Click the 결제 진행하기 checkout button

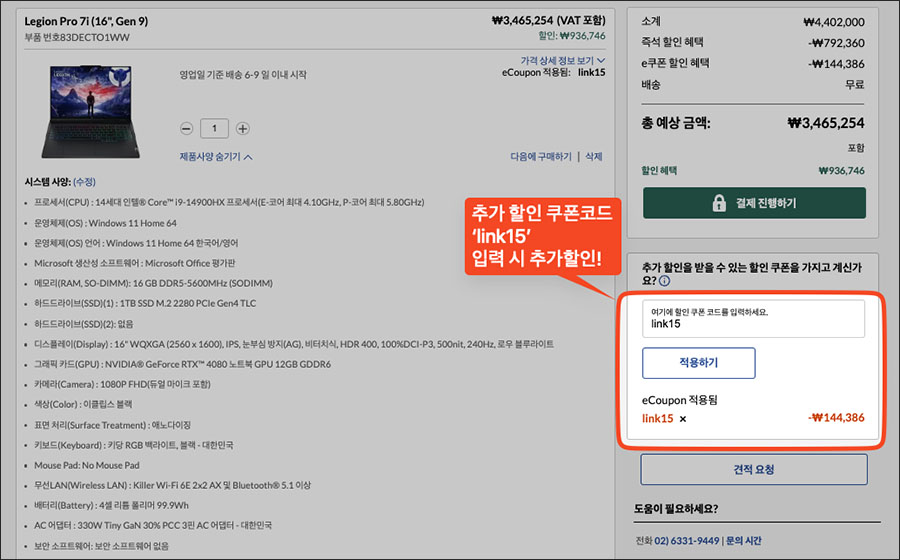tap(754, 203)
